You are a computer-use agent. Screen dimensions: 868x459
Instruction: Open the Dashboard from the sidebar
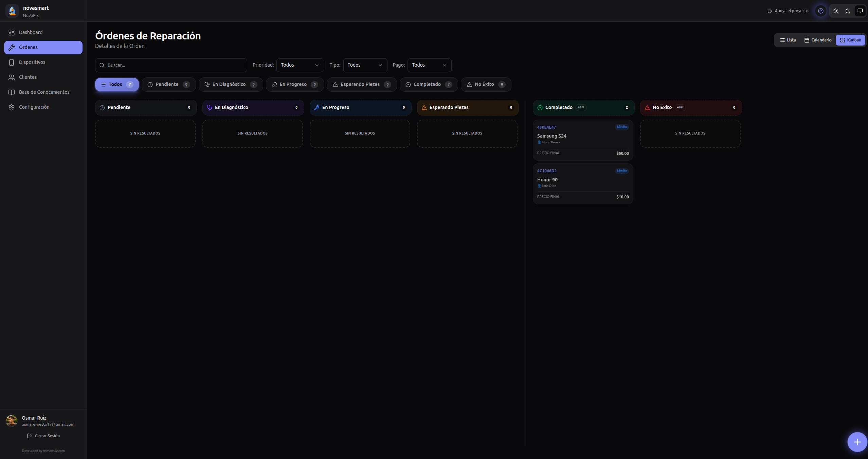pos(31,32)
